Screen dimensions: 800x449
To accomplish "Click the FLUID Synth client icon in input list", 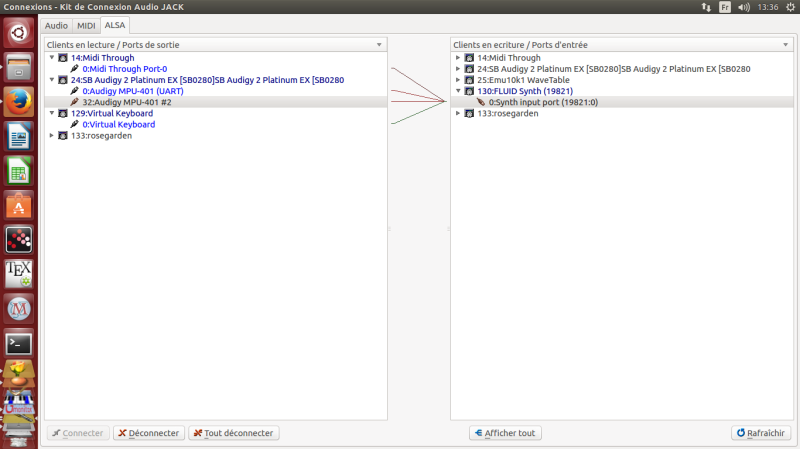I will click(469, 91).
